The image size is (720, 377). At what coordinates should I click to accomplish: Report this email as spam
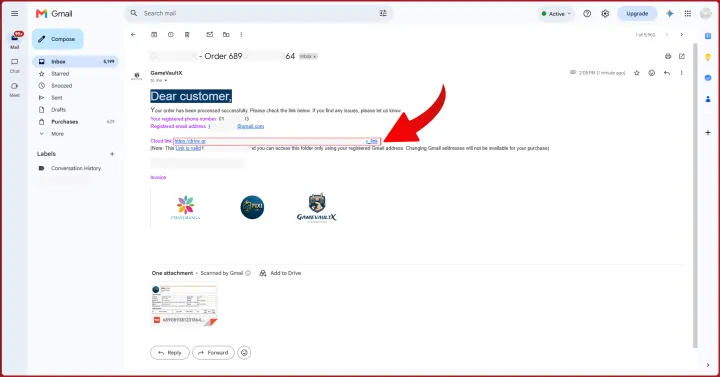[170, 34]
